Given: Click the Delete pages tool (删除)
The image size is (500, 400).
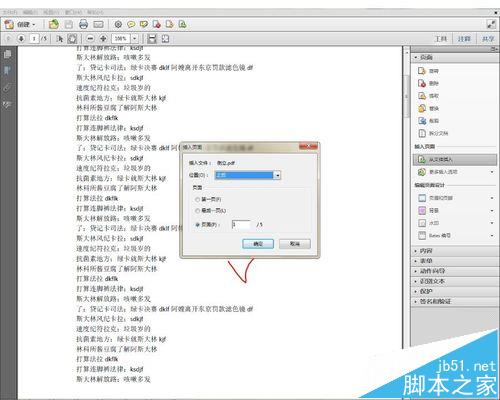Looking at the screenshot, I should [x=429, y=83].
